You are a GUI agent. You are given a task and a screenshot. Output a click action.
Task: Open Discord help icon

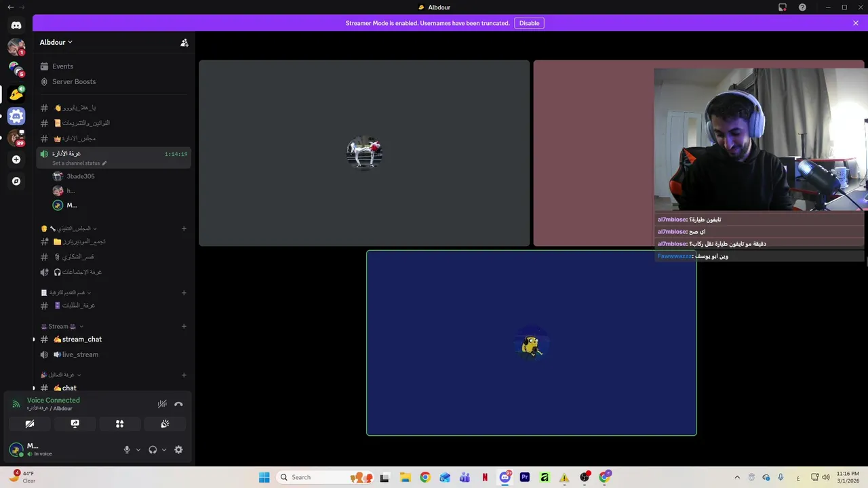click(802, 7)
